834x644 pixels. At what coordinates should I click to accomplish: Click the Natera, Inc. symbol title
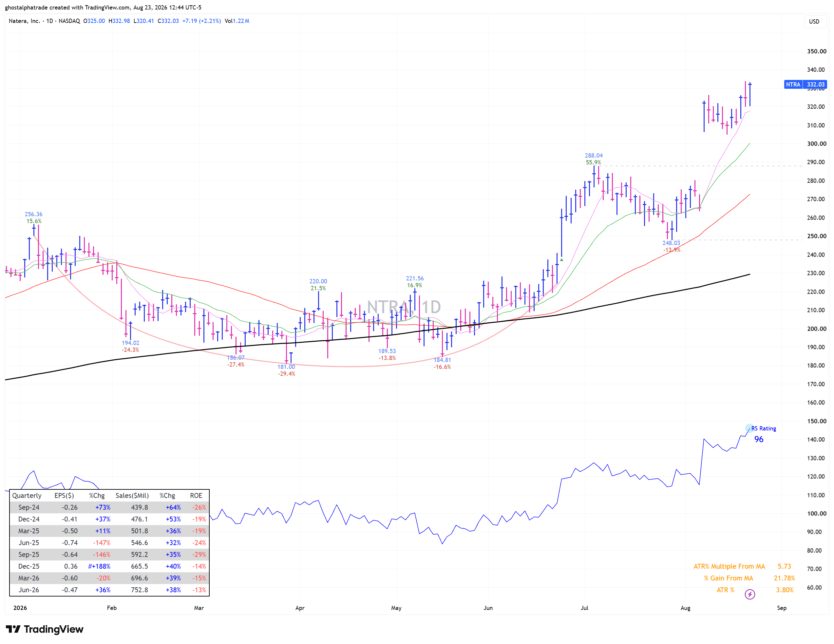point(25,21)
